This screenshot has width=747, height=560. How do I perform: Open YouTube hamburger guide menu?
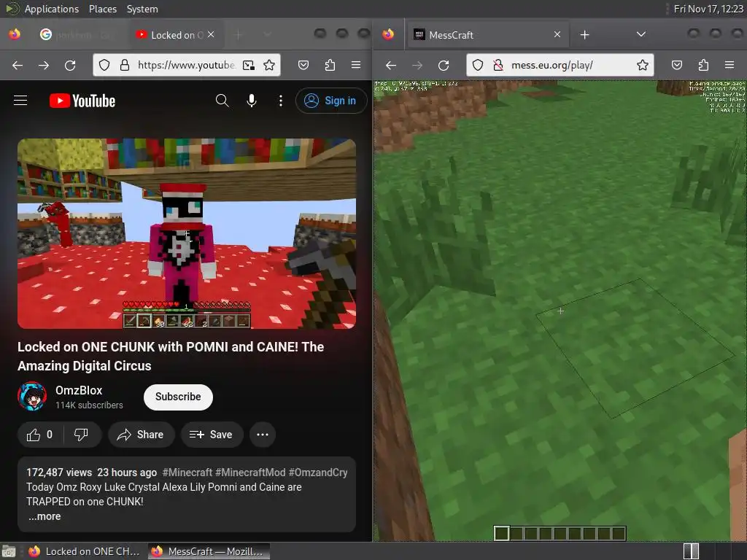[20, 101]
